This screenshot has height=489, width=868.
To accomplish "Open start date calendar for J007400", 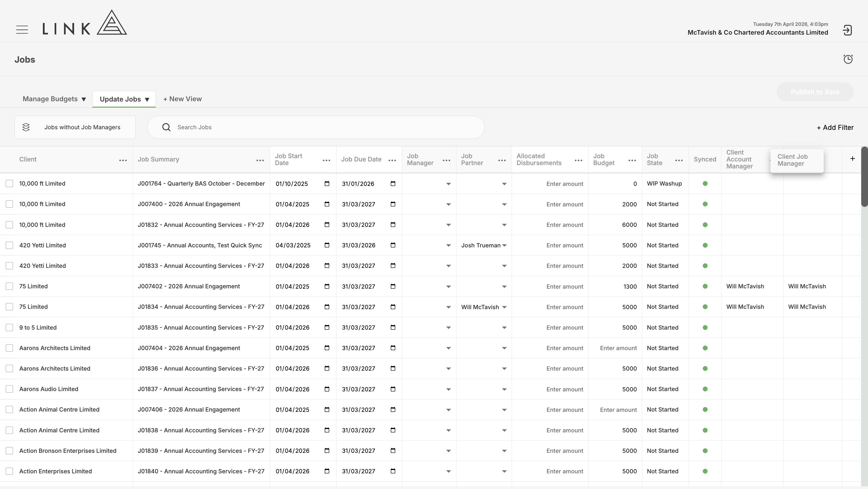I will pos(327,204).
